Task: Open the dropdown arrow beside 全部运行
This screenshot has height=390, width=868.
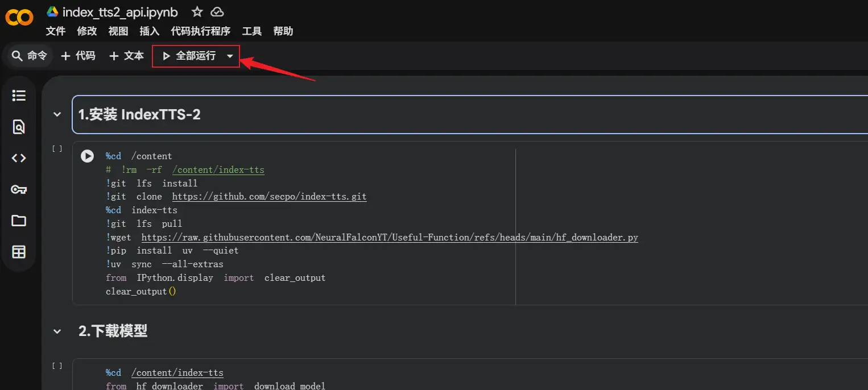Action: pos(230,56)
